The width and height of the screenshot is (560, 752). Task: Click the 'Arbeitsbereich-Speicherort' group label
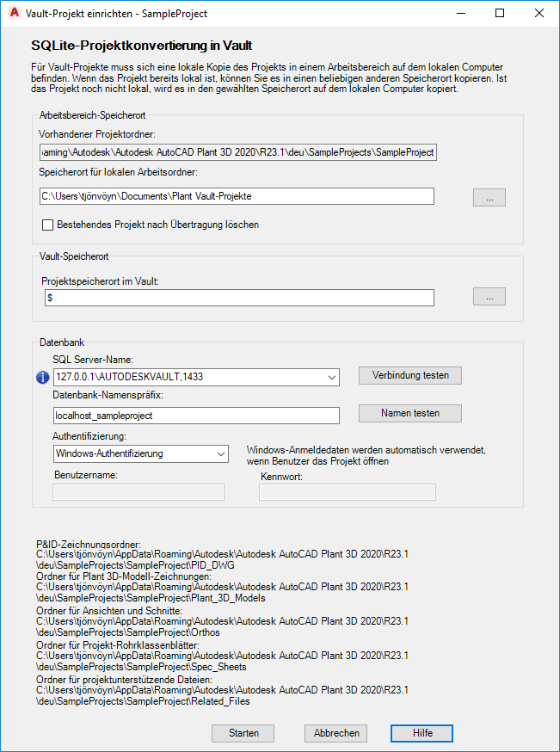point(93,115)
